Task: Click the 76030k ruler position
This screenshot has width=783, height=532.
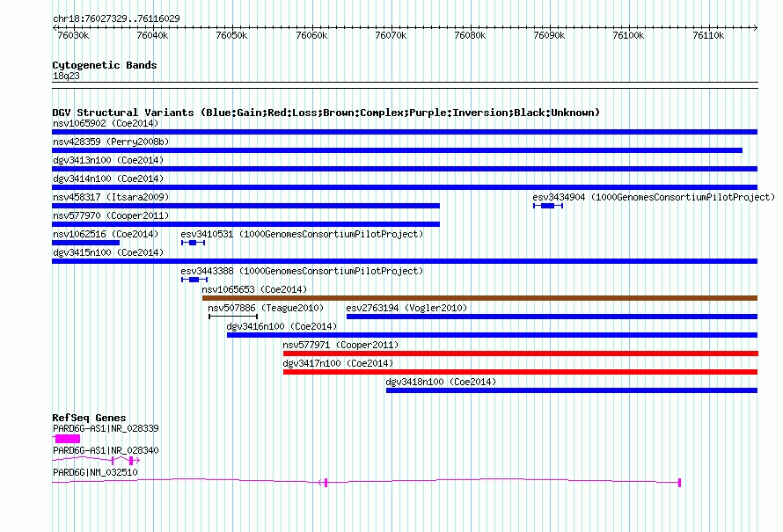Action: 73,35
